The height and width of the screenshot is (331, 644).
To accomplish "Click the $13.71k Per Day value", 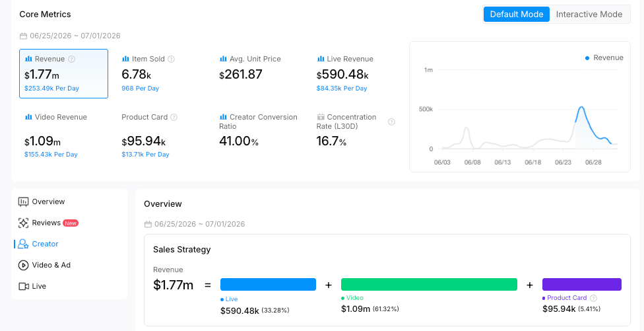I will click(x=145, y=155).
